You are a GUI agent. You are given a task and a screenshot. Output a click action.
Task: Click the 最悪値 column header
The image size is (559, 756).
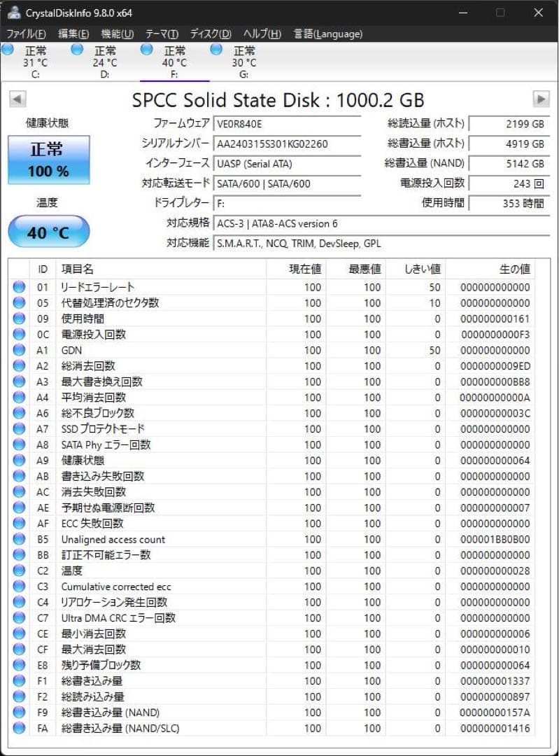[355, 269]
